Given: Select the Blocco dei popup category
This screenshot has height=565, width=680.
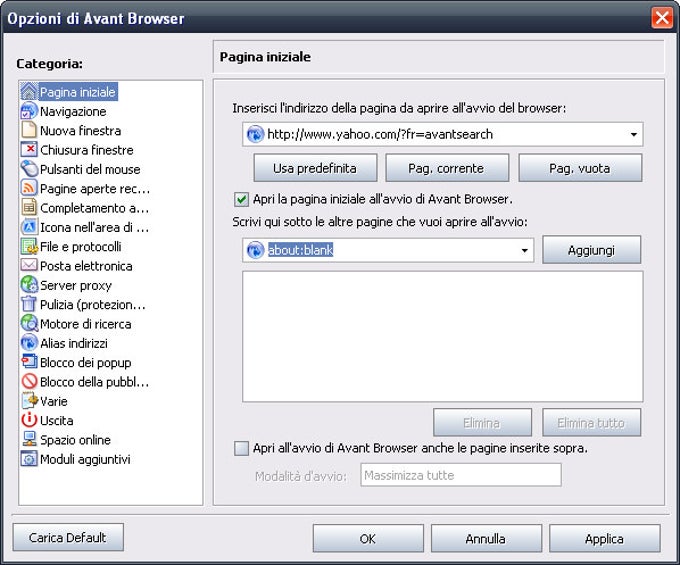Looking at the screenshot, I should click(85, 363).
